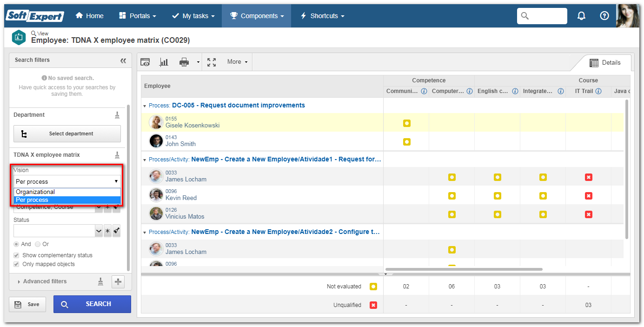Toggle Show complementary status checkbox
The height and width of the screenshot is (327, 644).
16,255
